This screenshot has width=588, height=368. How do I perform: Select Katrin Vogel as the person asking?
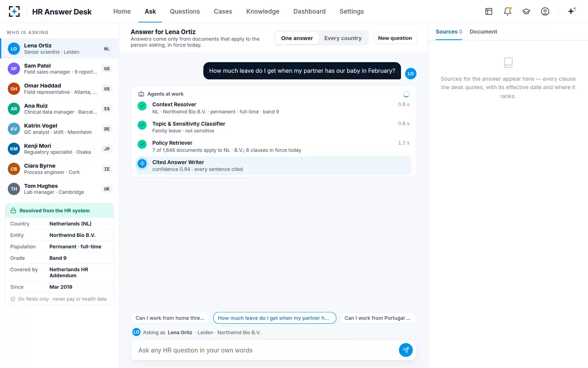coord(60,129)
